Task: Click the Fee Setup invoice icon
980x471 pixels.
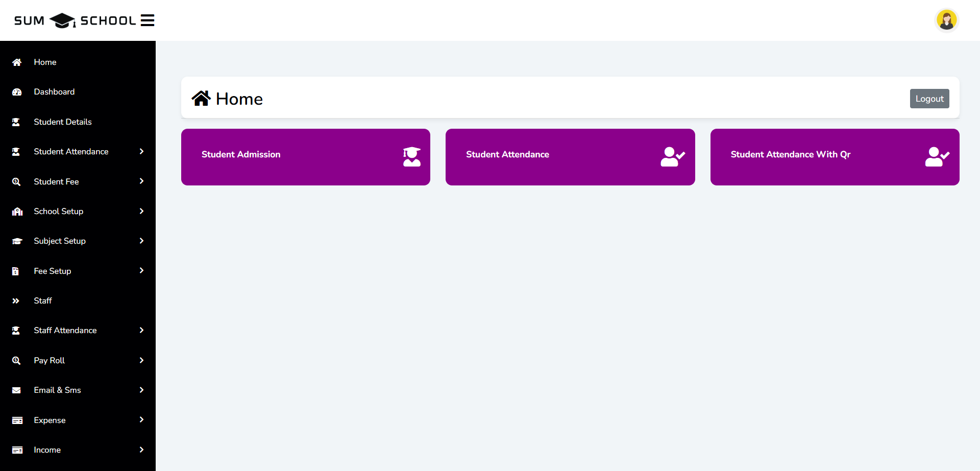Action: pyautogui.click(x=16, y=271)
